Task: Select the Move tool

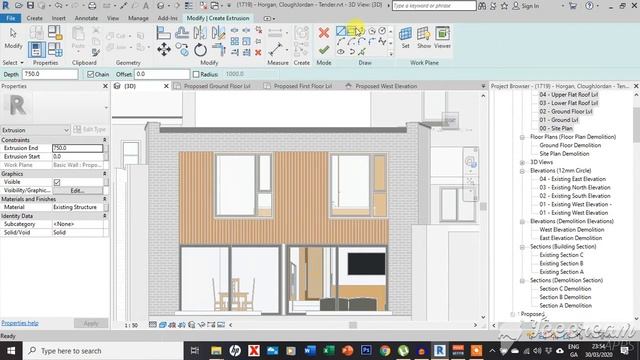Action: pos(164,50)
